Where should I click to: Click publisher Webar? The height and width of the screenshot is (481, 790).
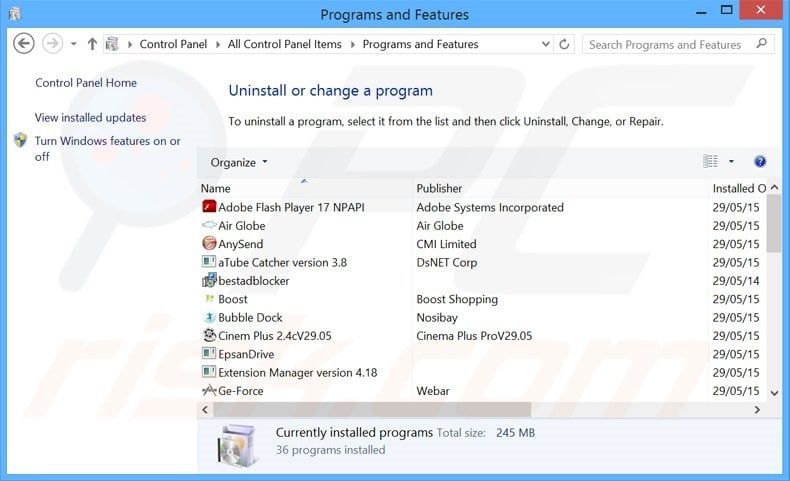tap(433, 391)
